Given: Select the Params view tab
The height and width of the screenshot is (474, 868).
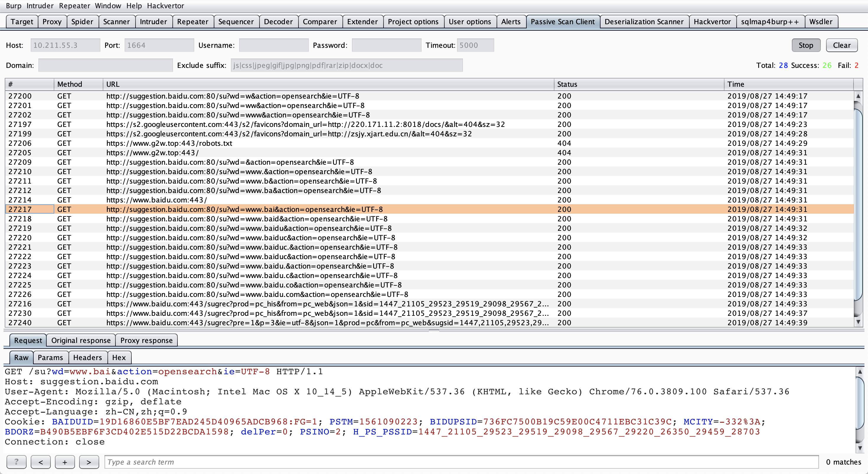Looking at the screenshot, I should (50, 357).
